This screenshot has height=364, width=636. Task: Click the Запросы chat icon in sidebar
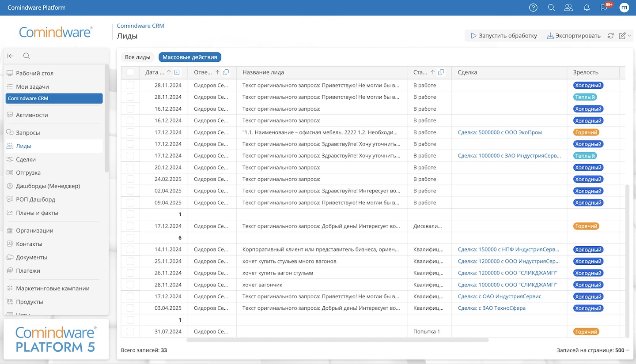[x=10, y=132]
